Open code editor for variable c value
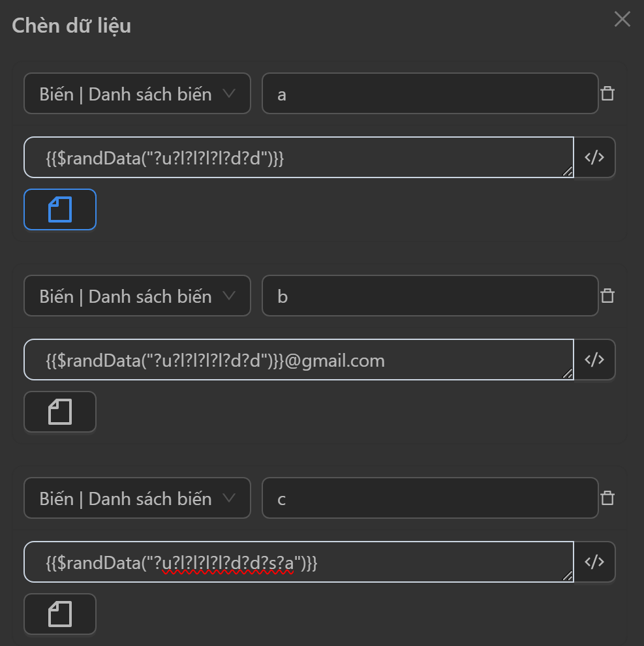The height and width of the screenshot is (646, 644). 594,562
